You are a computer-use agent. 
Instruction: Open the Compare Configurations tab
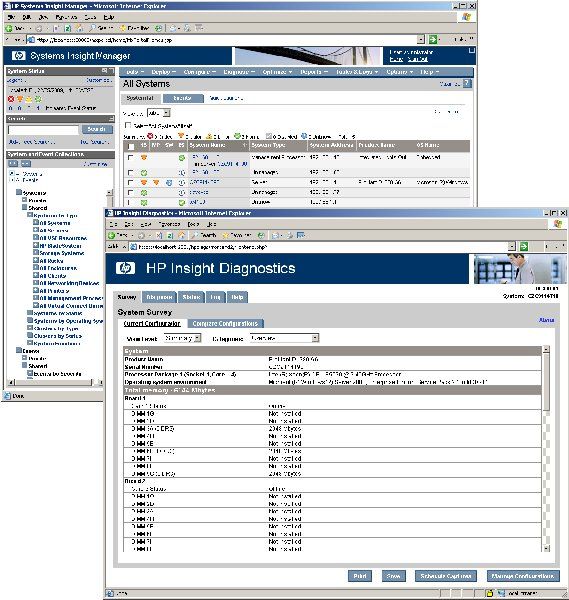[x=225, y=324]
